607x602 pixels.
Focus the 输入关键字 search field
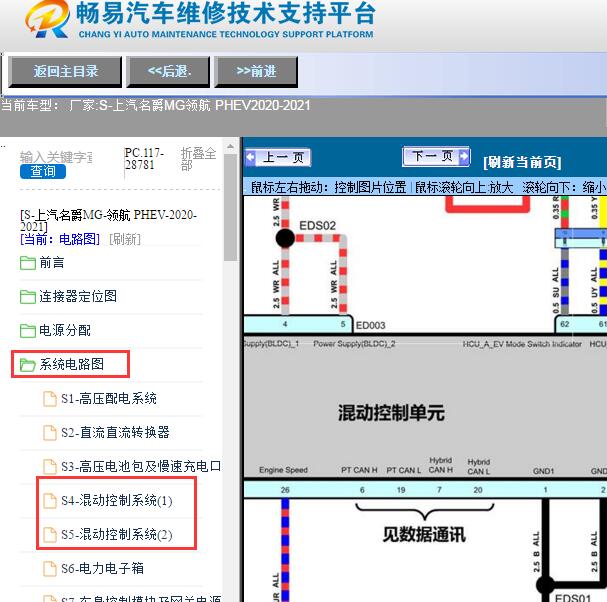pos(57,157)
